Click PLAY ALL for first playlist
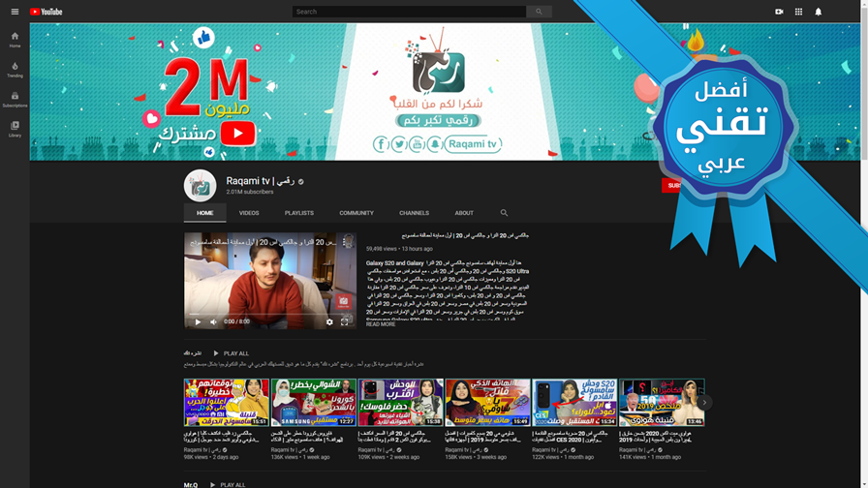The image size is (868, 488). 231,353
